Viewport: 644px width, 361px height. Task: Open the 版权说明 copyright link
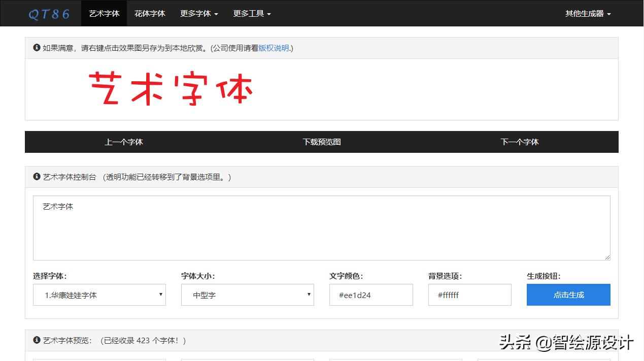[x=274, y=47]
